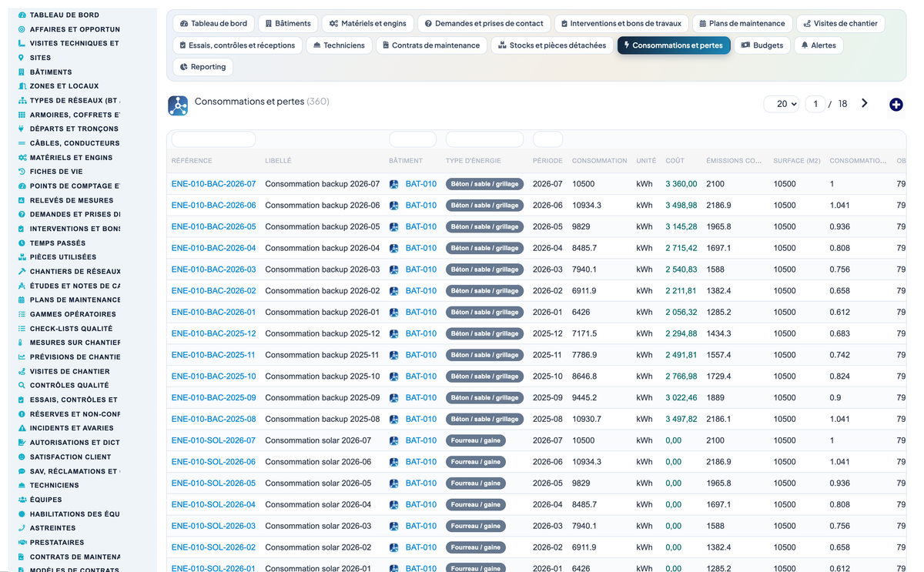Open the page size dropdown showing 20
This screenshot has width=924, height=572.
coord(782,104)
